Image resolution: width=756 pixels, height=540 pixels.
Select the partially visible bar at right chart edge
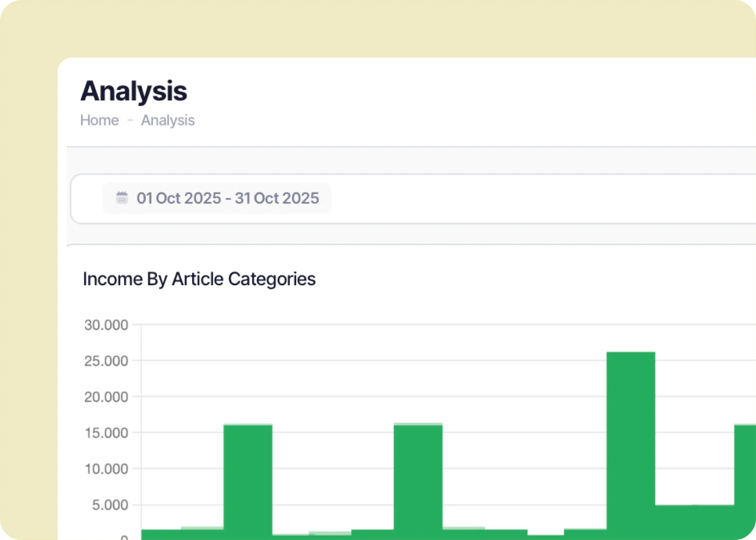(x=745, y=481)
